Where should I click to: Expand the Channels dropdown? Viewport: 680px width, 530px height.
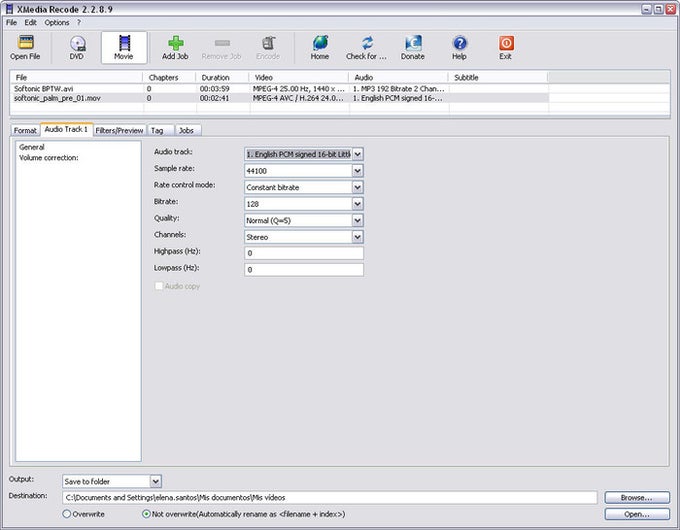pos(357,237)
